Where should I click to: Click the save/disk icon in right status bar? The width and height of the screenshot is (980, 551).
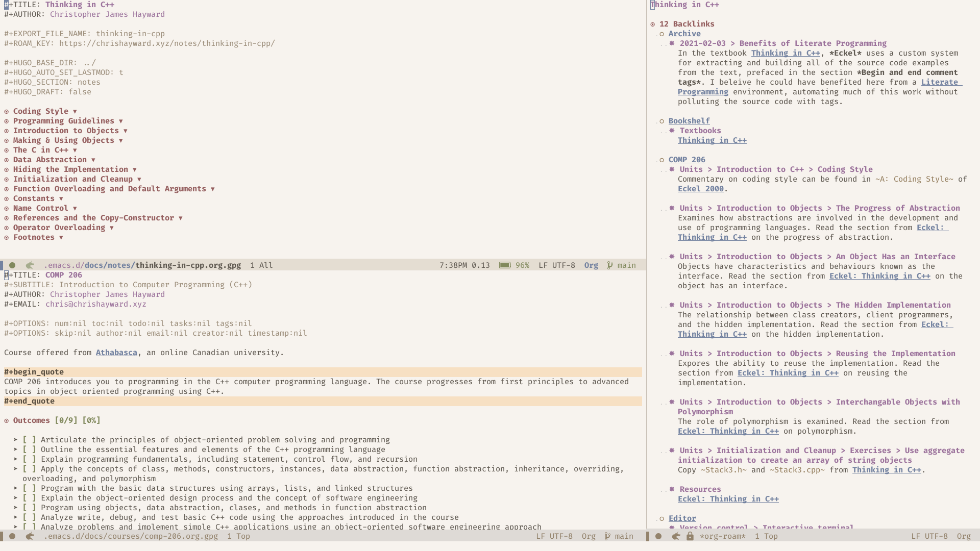tap(690, 536)
